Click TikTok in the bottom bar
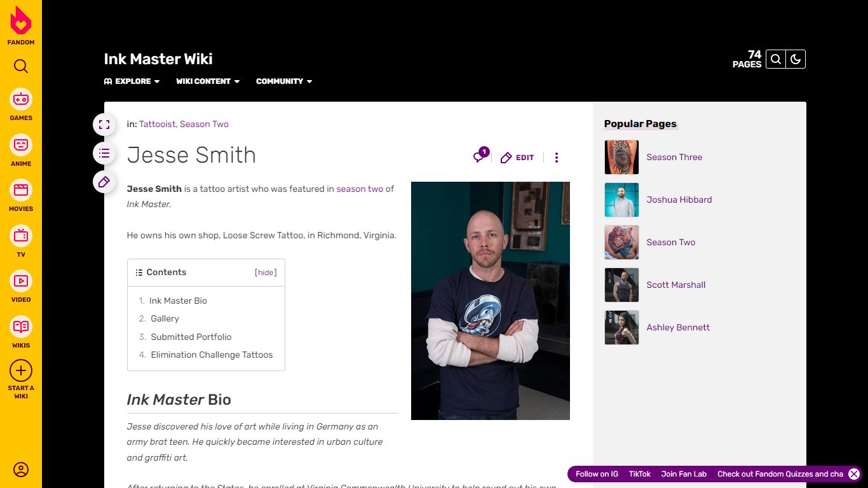 (640, 474)
